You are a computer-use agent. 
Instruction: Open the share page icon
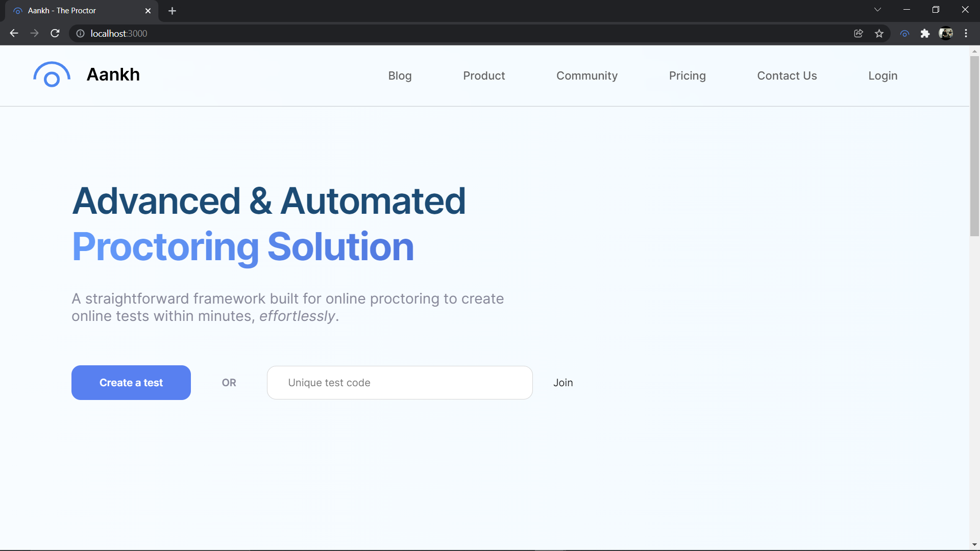(x=859, y=33)
